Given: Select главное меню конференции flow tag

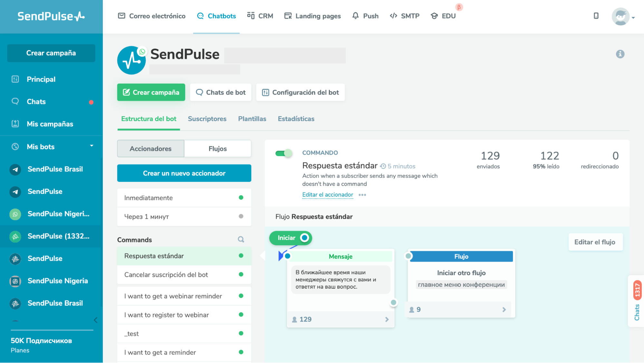Looking at the screenshot, I should 461,285.
